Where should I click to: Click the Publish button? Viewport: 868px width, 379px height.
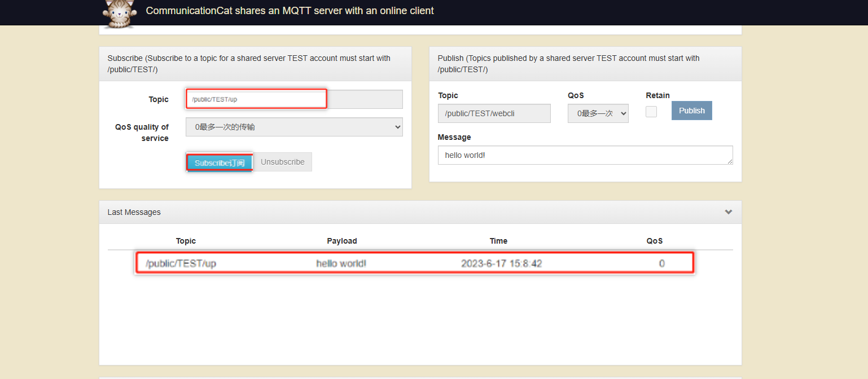(x=692, y=111)
